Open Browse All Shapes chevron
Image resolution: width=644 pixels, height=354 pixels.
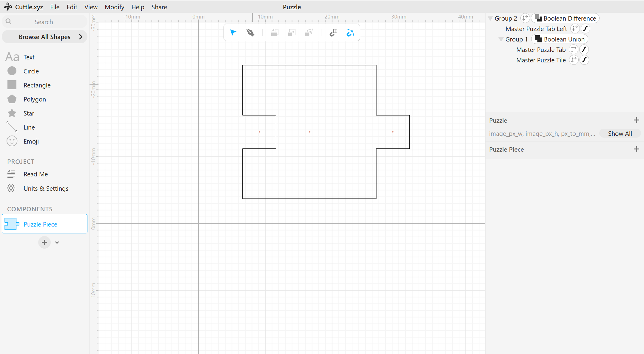click(x=81, y=37)
